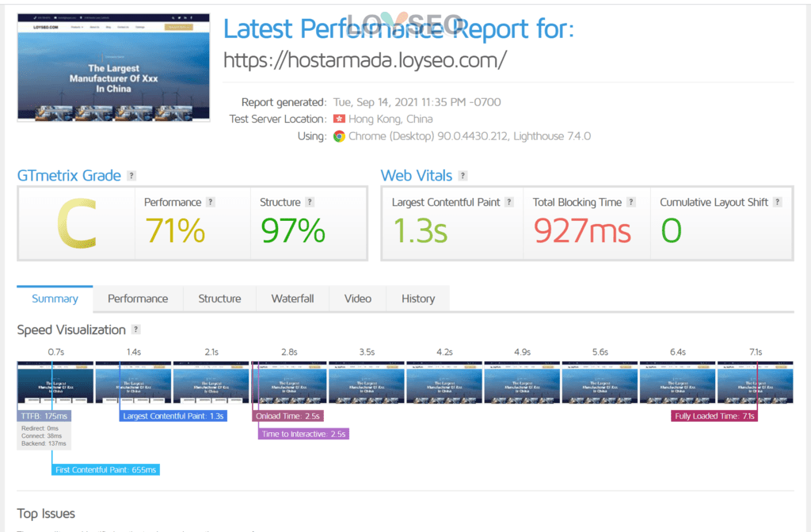Click the Speed Visualization heading

click(x=71, y=330)
